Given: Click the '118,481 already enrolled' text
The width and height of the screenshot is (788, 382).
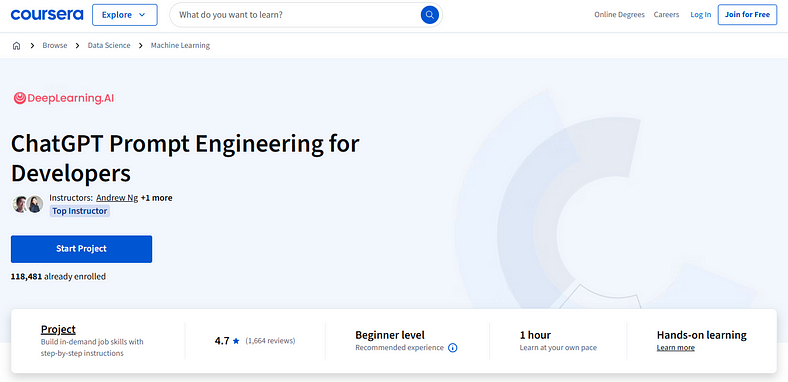Looking at the screenshot, I should click(x=58, y=276).
